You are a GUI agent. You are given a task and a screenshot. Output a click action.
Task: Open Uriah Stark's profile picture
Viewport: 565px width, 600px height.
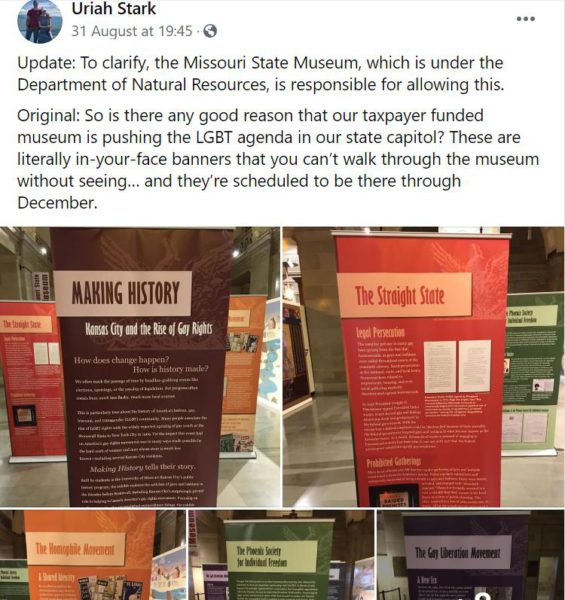tap(40, 20)
